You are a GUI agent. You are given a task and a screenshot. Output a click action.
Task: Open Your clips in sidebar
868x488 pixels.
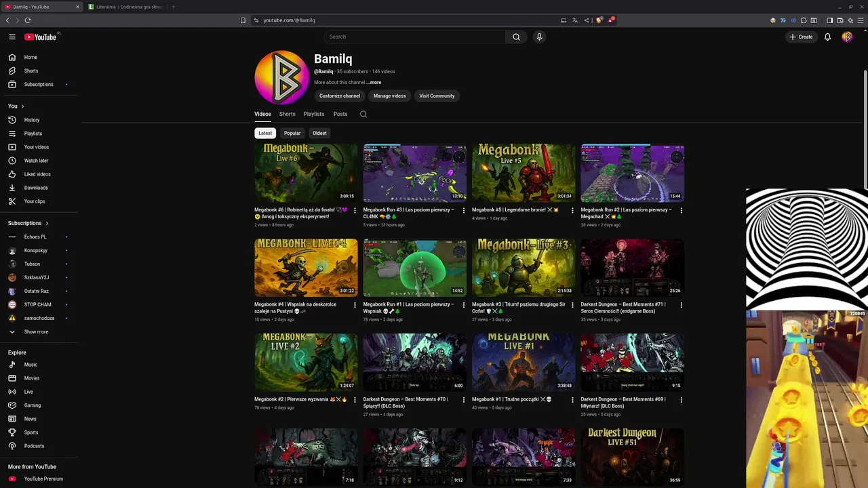pyautogui.click(x=40, y=201)
